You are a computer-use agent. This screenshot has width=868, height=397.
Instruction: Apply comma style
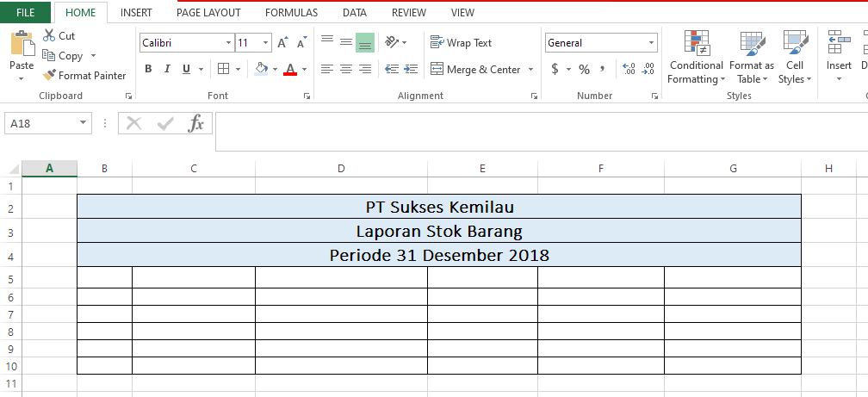pos(602,69)
